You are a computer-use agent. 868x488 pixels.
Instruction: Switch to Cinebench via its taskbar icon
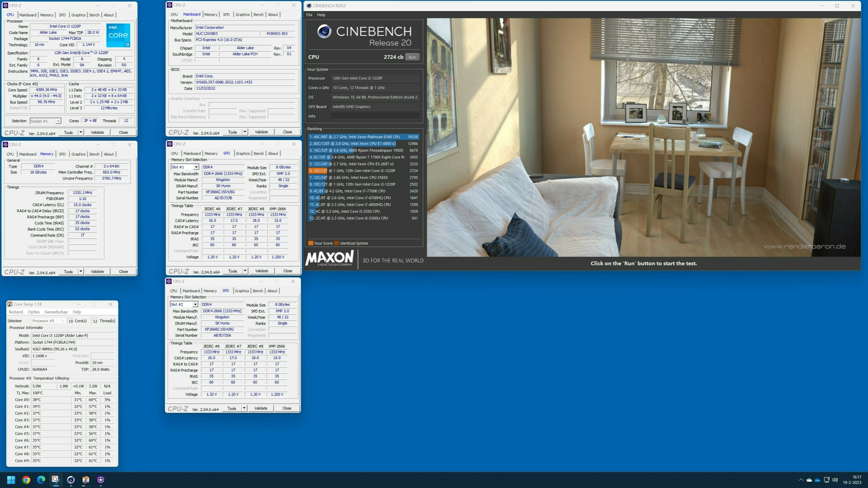pyautogui.click(x=71, y=480)
